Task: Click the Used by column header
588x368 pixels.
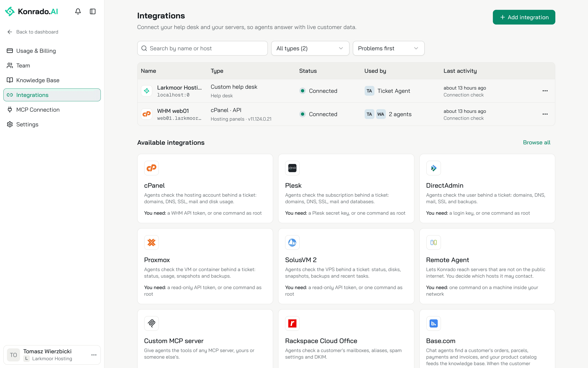Action: (x=375, y=71)
